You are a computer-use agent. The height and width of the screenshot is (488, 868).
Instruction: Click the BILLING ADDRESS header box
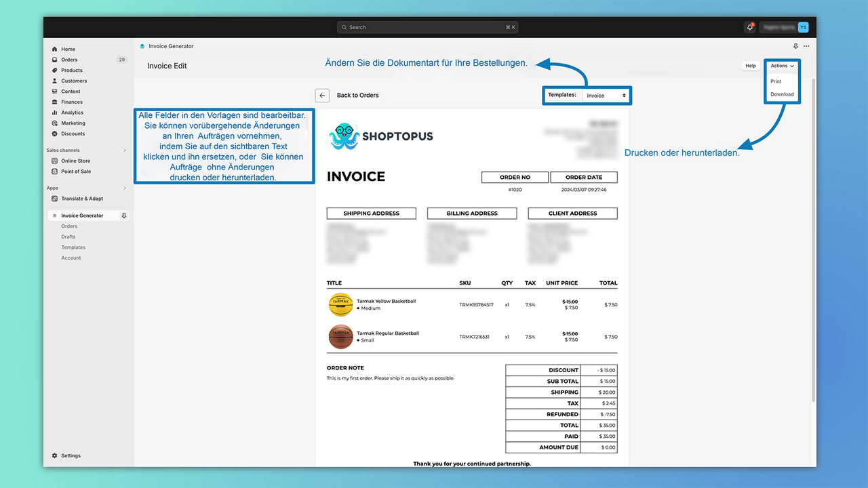point(472,213)
